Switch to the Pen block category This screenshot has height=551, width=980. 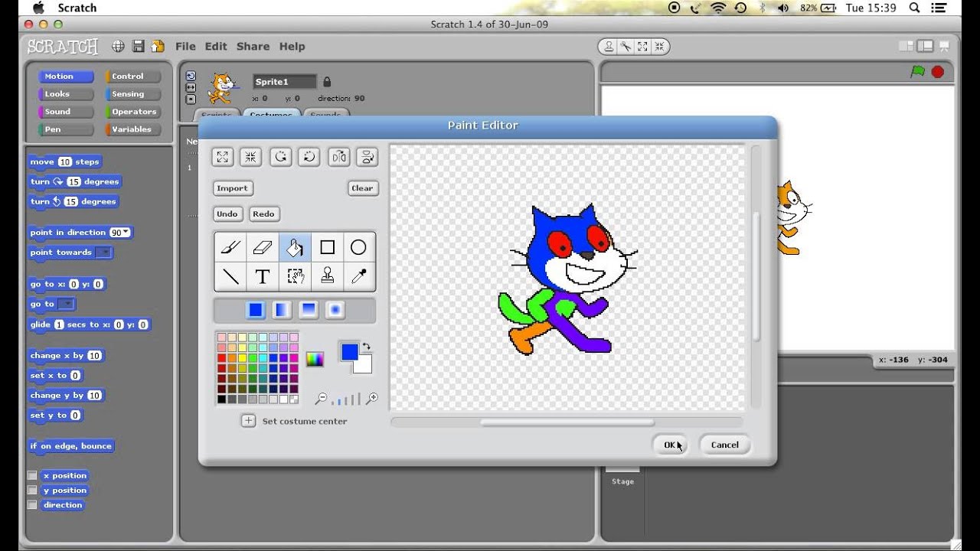pos(66,129)
